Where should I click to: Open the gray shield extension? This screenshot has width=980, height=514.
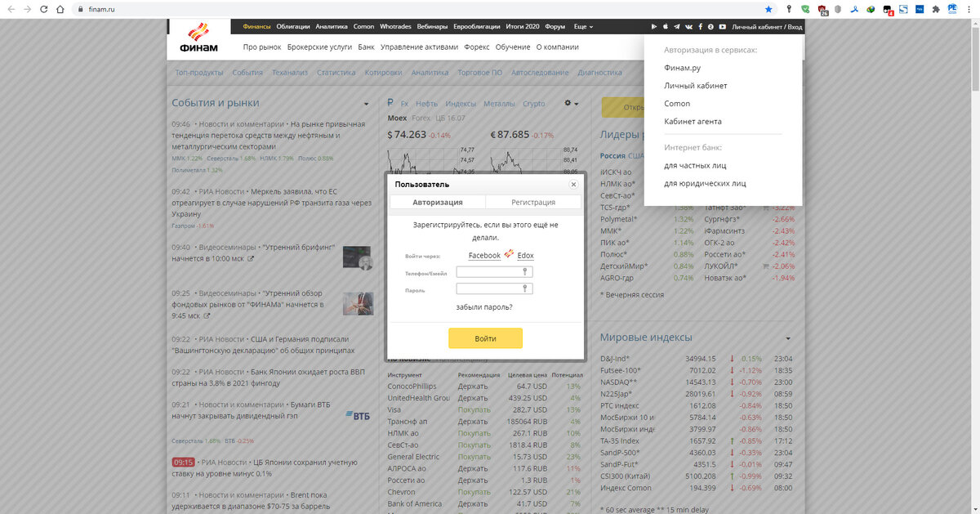tap(836, 9)
